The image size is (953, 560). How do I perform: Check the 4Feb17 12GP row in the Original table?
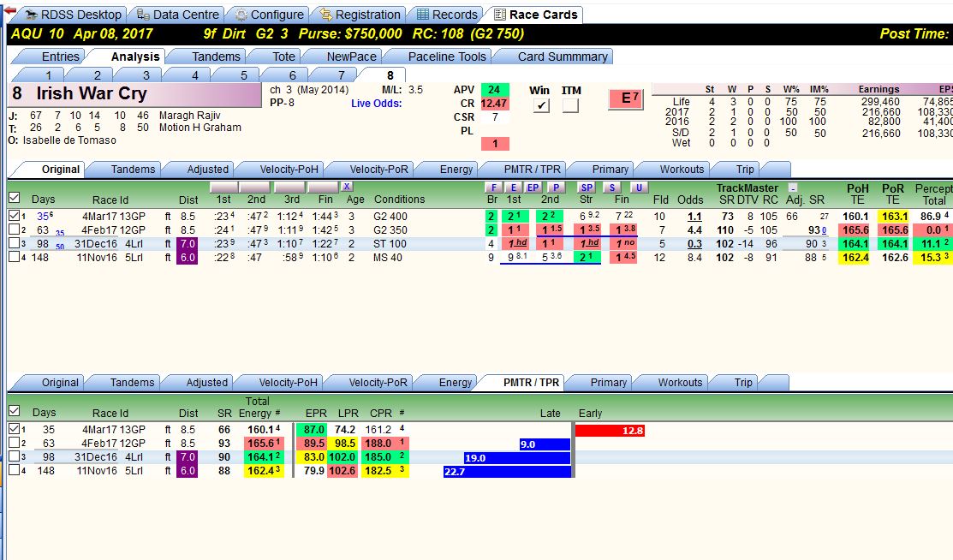pos(14,229)
